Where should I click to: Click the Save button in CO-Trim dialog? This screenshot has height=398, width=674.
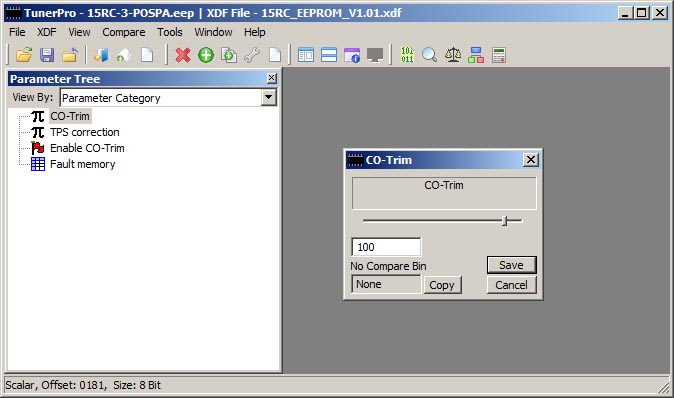[512, 265]
